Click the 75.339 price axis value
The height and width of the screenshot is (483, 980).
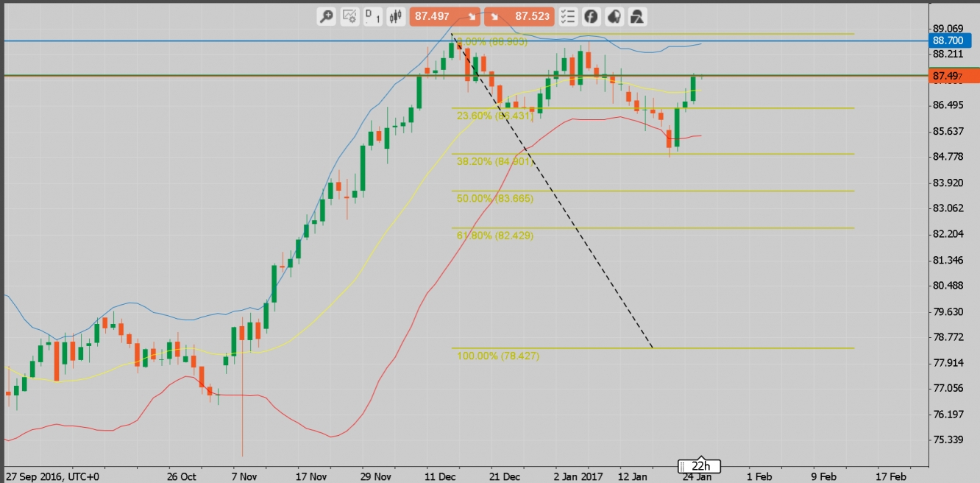pyautogui.click(x=948, y=440)
